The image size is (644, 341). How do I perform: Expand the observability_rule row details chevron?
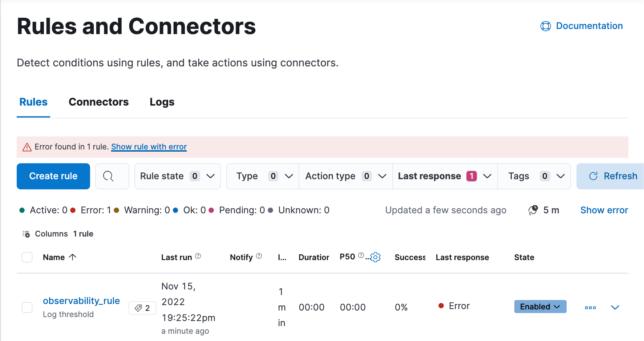pos(615,308)
